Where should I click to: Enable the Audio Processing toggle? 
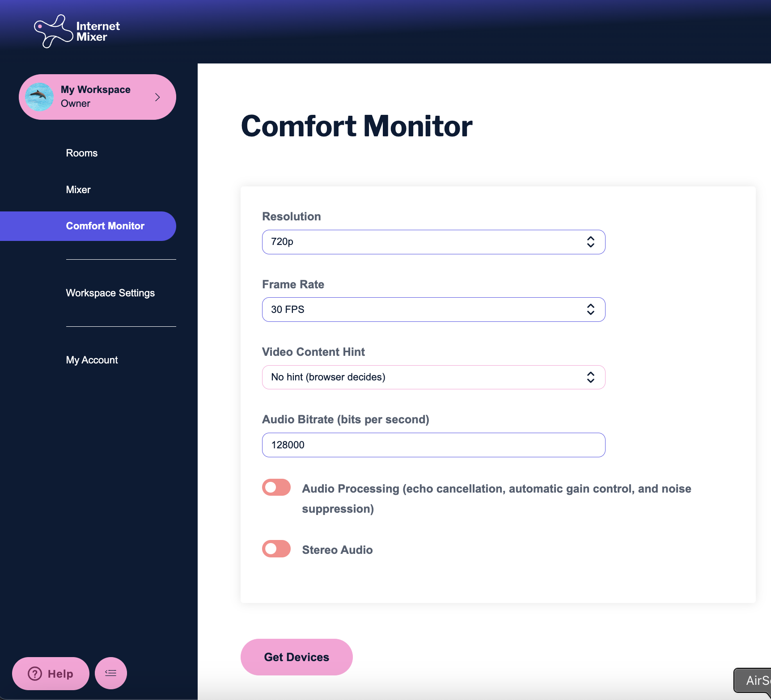coord(276,487)
